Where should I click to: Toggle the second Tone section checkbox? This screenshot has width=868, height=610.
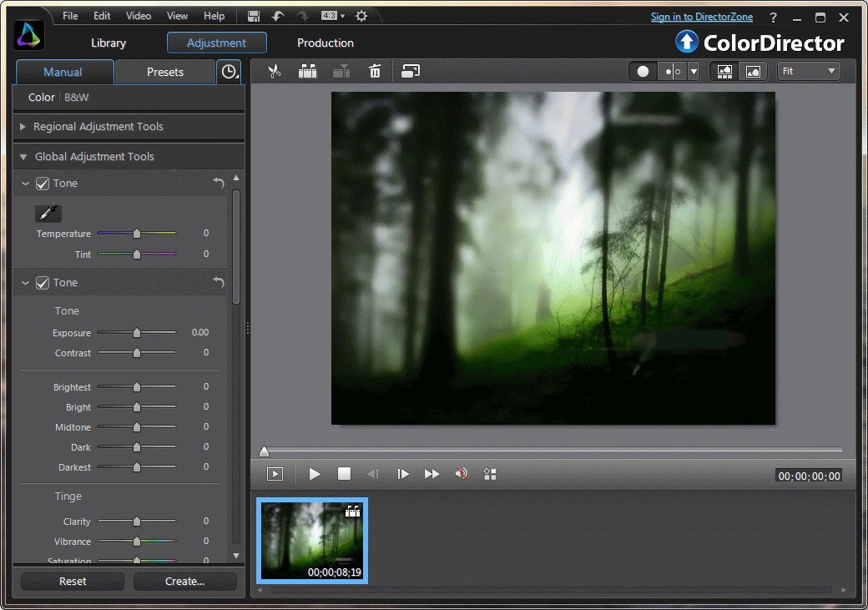click(43, 284)
